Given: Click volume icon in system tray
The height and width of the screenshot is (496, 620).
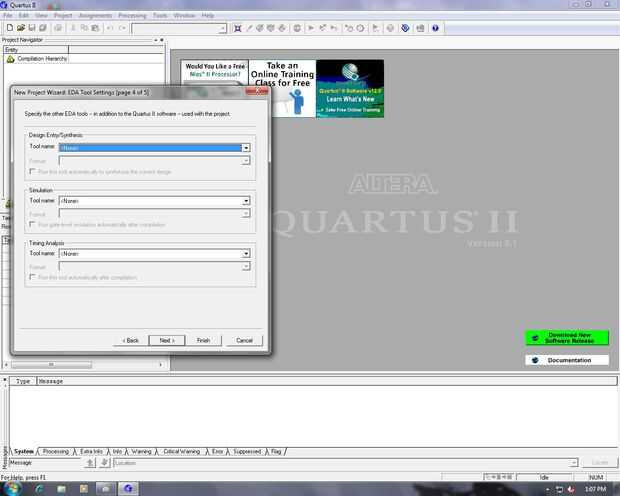Looking at the screenshot, I should pos(571,489).
